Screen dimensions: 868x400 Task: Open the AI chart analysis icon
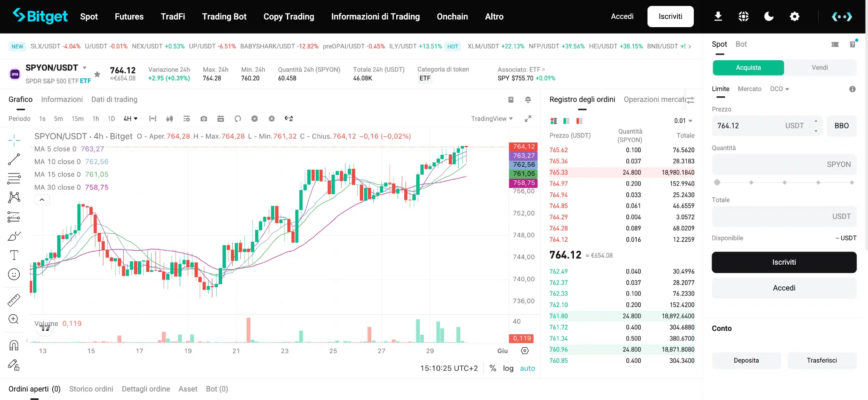click(289, 119)
